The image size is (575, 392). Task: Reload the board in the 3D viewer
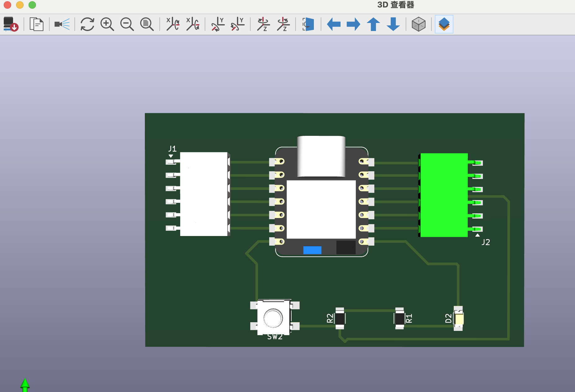click(x=10, y=24)
